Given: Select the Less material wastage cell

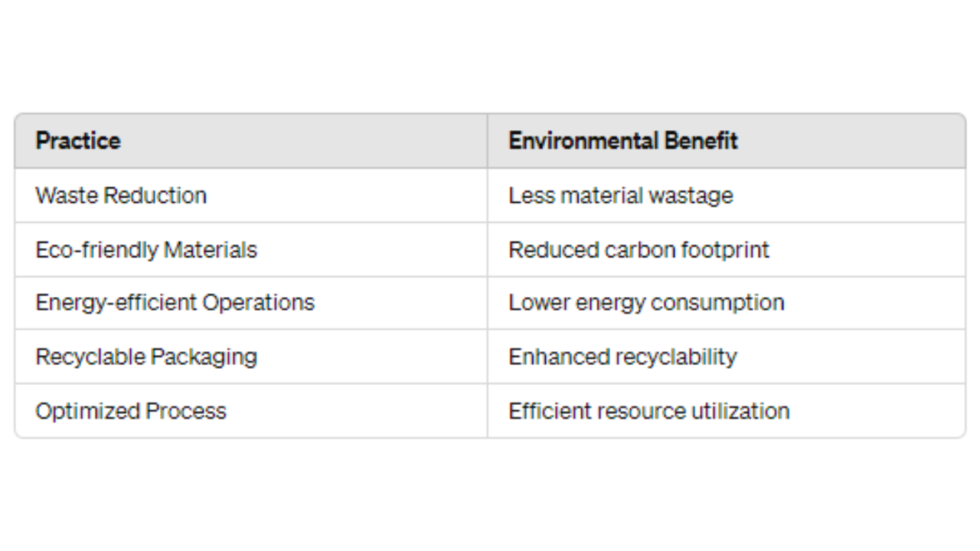Looking at the screenshot, I should pyautogui.click(x=727, y=195).
